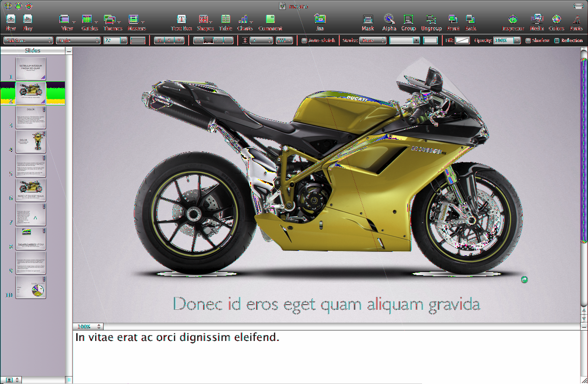The width and height of the screenshot is (588, 384).
Task: Group the selected objects
Action: pos(408,22)
